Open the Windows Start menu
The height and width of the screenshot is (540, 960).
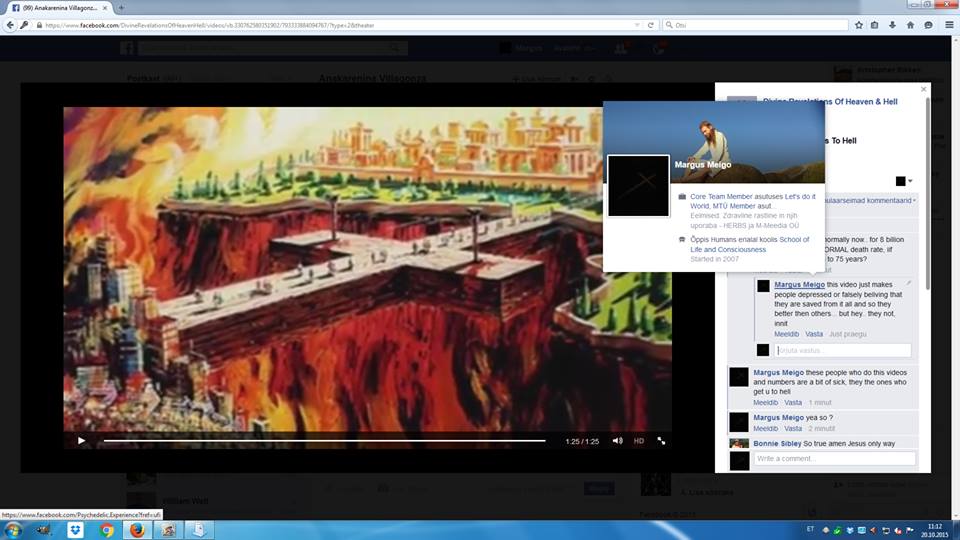point(13,530)
